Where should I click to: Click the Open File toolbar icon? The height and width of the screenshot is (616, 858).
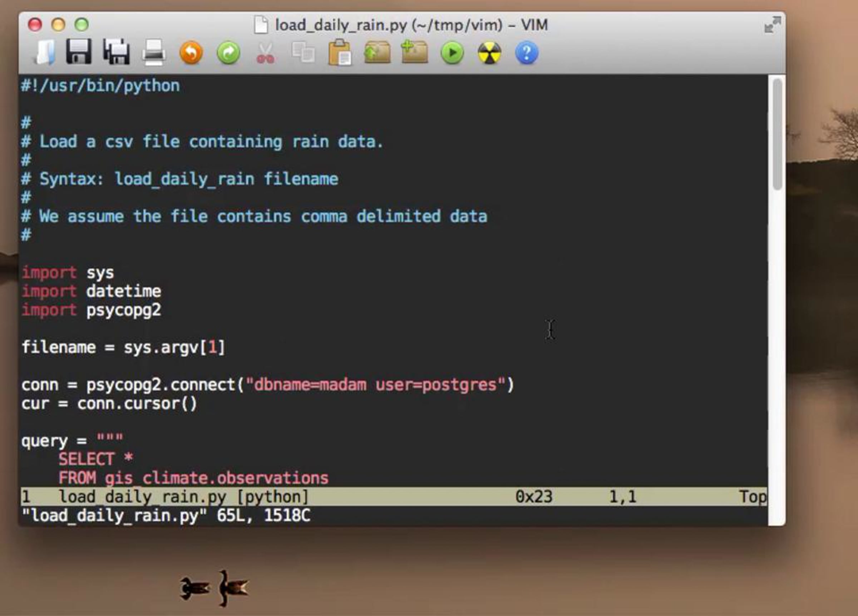click(45, 52)
